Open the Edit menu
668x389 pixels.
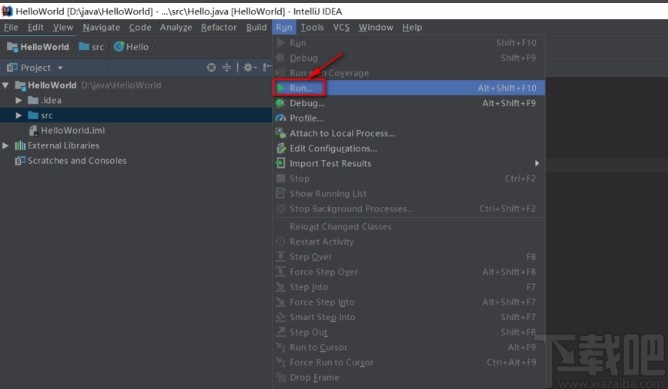(x=35, y=27)
